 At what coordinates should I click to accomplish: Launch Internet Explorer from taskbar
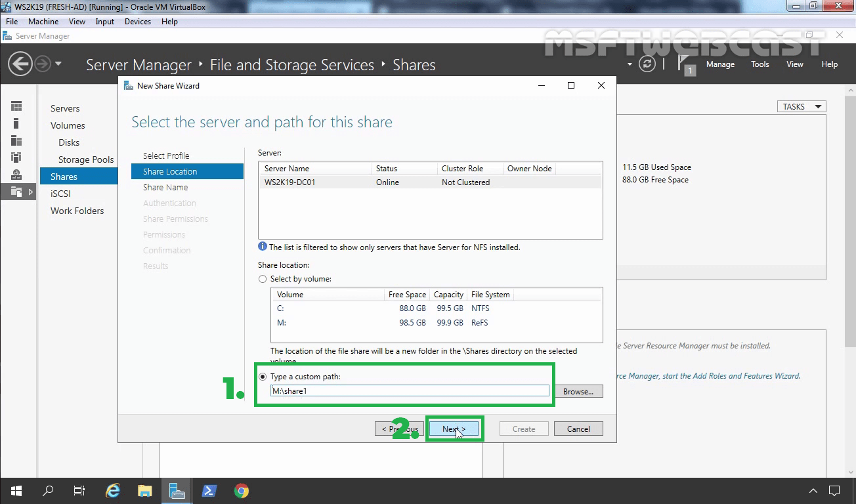pyautogui.click(x=113, y=491)
